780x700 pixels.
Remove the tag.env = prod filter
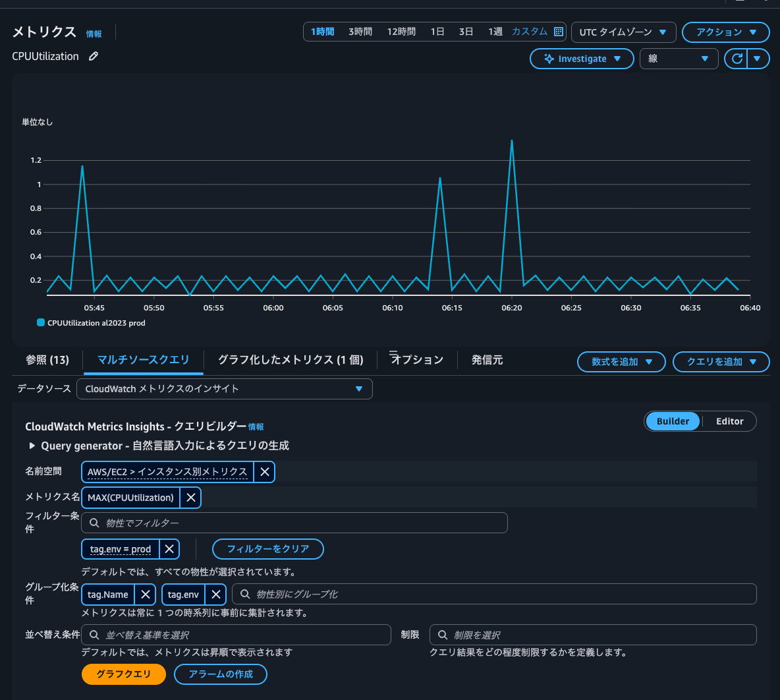click(169, 549)
